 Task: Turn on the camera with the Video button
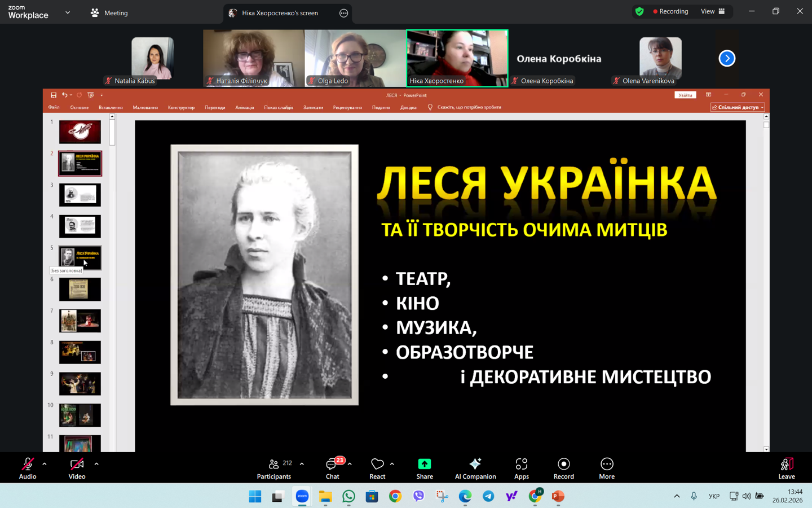coord(77,468)
